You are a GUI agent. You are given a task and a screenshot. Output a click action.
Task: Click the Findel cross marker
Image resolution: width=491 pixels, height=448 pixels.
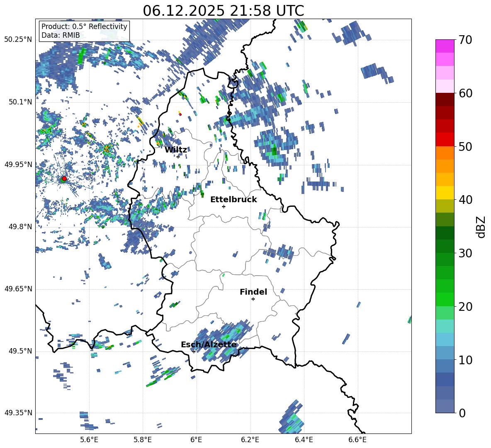click(253, 299)
